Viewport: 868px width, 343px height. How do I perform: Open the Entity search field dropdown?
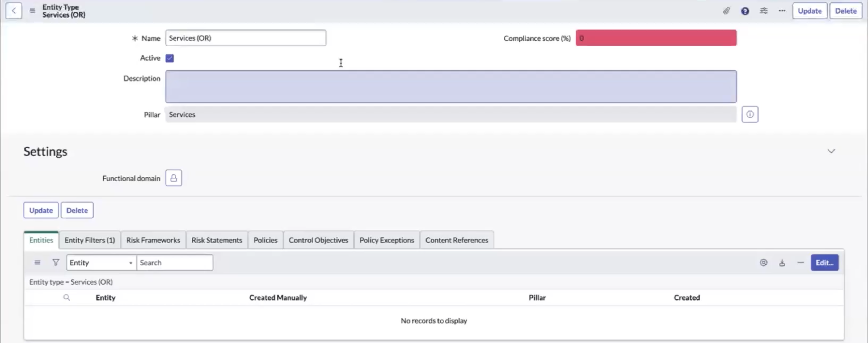102,263
